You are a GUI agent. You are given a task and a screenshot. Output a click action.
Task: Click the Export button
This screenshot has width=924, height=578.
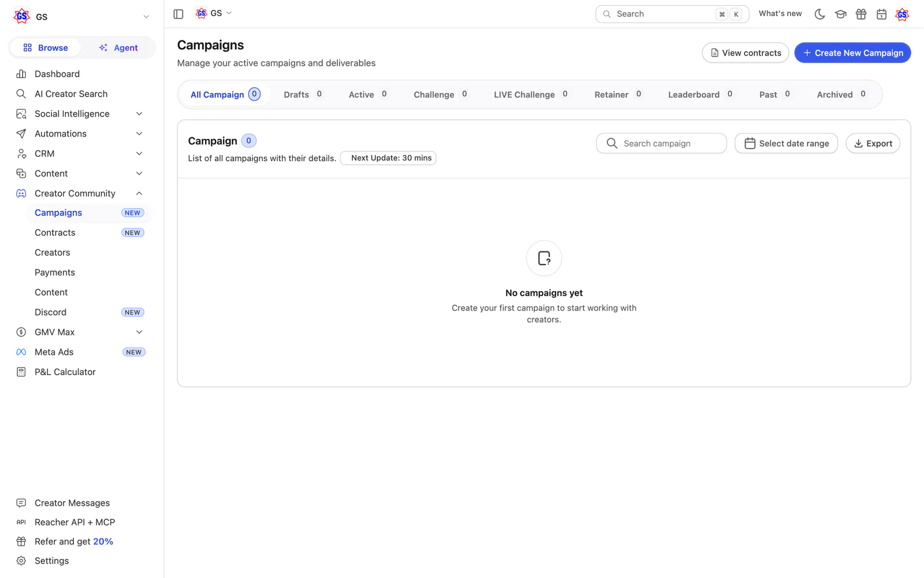click(873, 143)
